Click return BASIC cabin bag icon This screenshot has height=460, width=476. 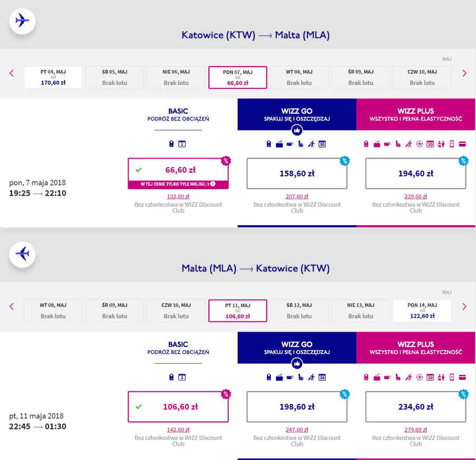point(171,377)
